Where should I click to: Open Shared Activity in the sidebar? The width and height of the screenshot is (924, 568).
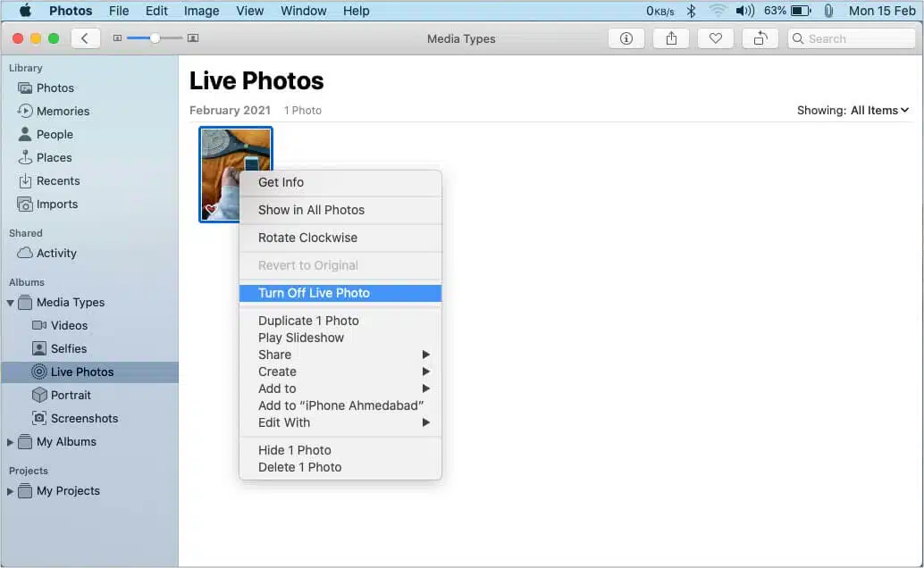[47, 253]
